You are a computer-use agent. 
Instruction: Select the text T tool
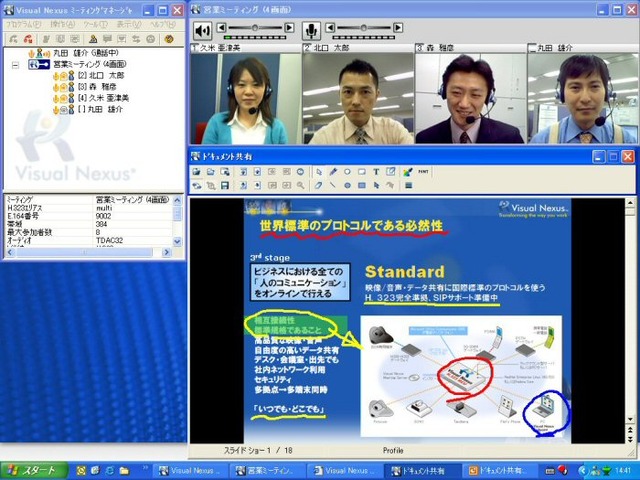(x=376, y=172)
